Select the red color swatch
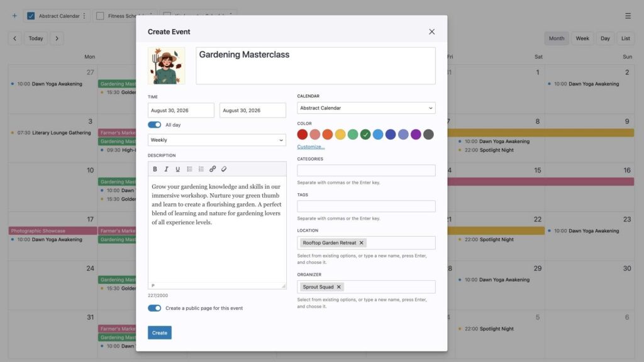The image size is (644, 362). coord(303,134)
